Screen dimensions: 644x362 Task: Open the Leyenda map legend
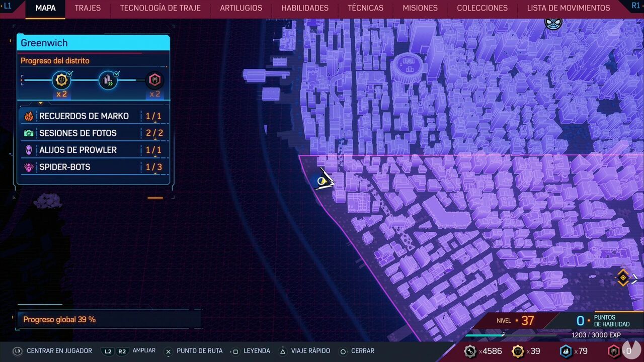coord(251,351)
